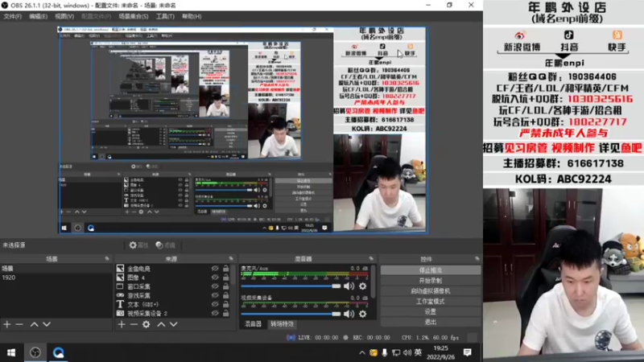Open the 视图(V) menu
644x362 pixels.
click(x=64, y=16)
